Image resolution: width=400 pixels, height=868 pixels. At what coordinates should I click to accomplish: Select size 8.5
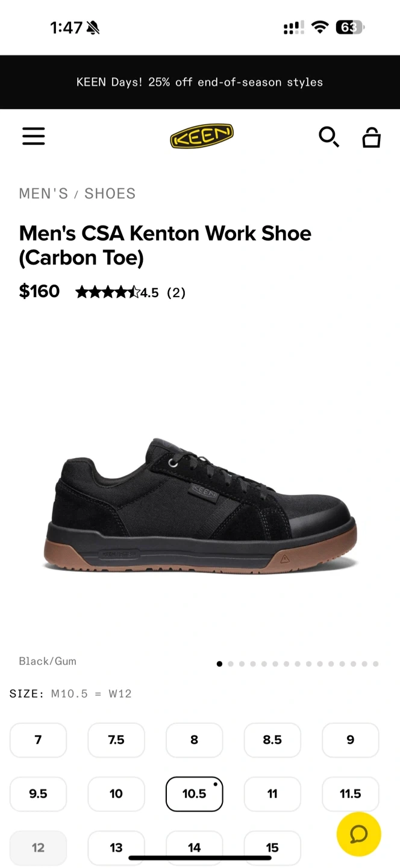(272, 740)
